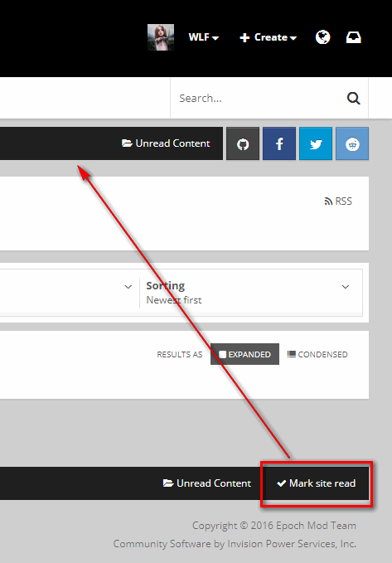
Task: Open the Create dropdown menu
Action: [269, 37]
